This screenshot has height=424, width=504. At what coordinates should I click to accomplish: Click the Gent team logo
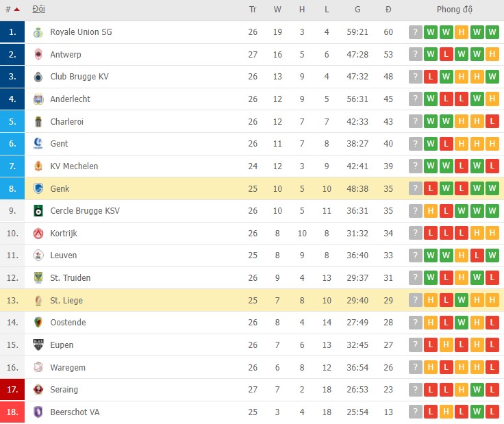38,144
